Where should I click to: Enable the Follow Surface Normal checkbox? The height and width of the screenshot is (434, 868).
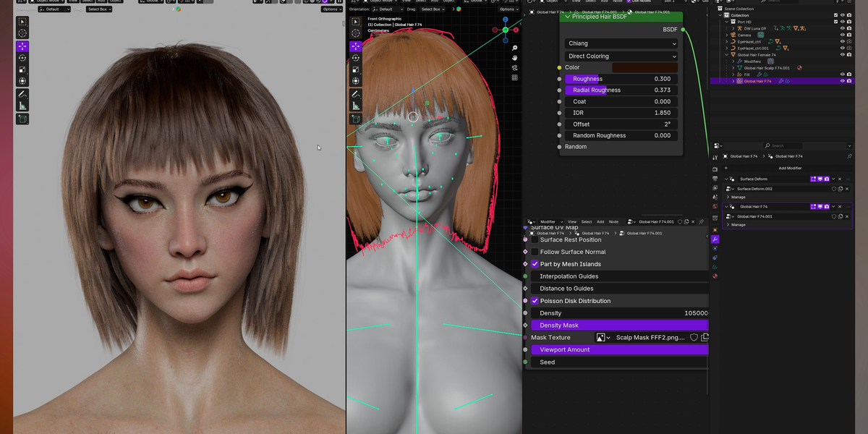coord(534,252)
